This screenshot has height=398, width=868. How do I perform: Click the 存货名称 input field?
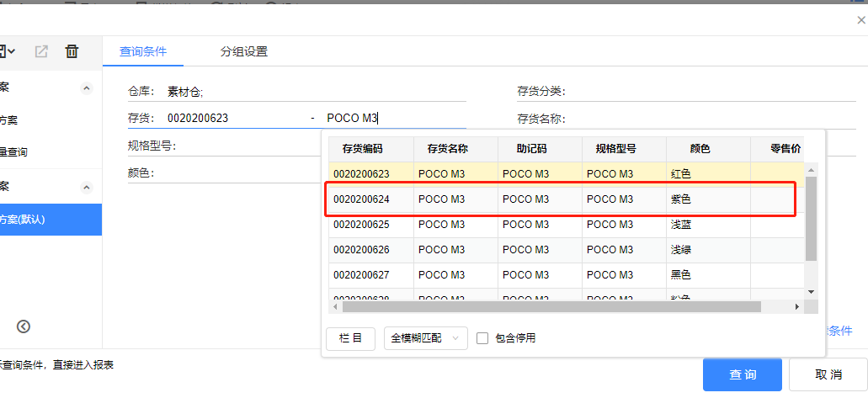pyautogui.click(x=713, y=119)
